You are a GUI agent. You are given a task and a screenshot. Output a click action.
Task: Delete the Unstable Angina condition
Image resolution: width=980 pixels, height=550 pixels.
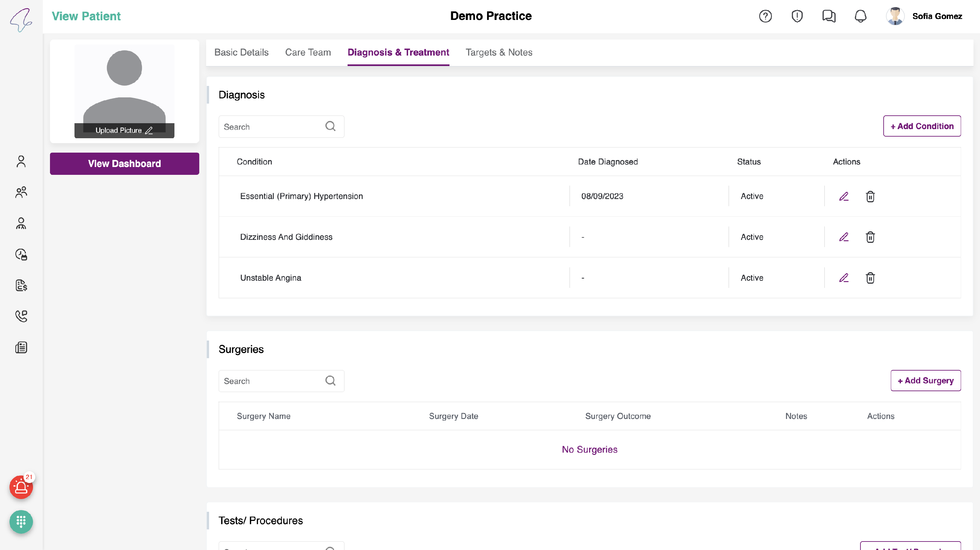click(x=870, y=278)
